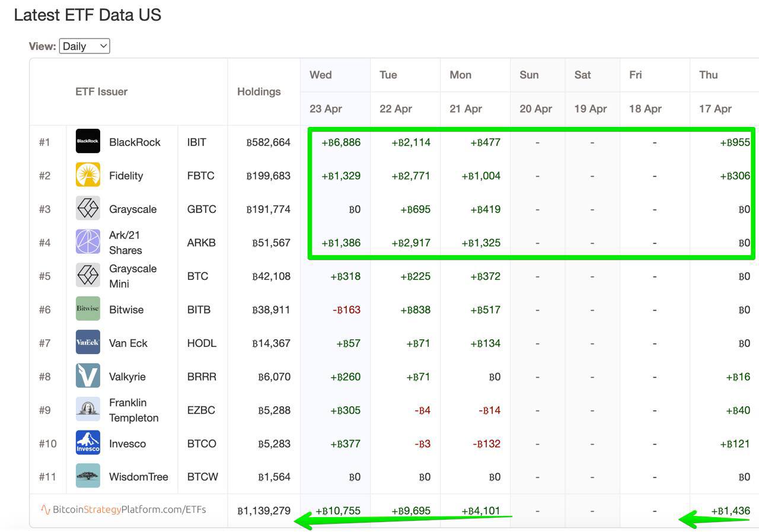The image size is (759, 532).
Task: Click the ETF Issuer column header
Action: click(x=101, y=91)
